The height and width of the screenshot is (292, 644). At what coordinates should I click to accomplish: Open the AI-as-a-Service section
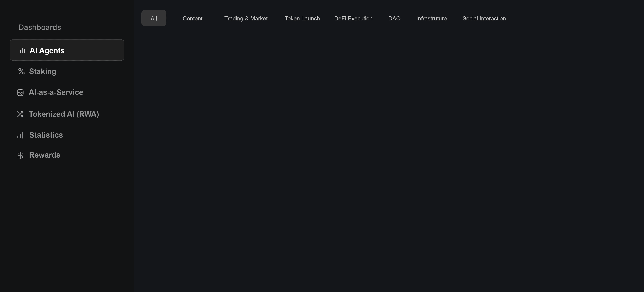(56, 92)
